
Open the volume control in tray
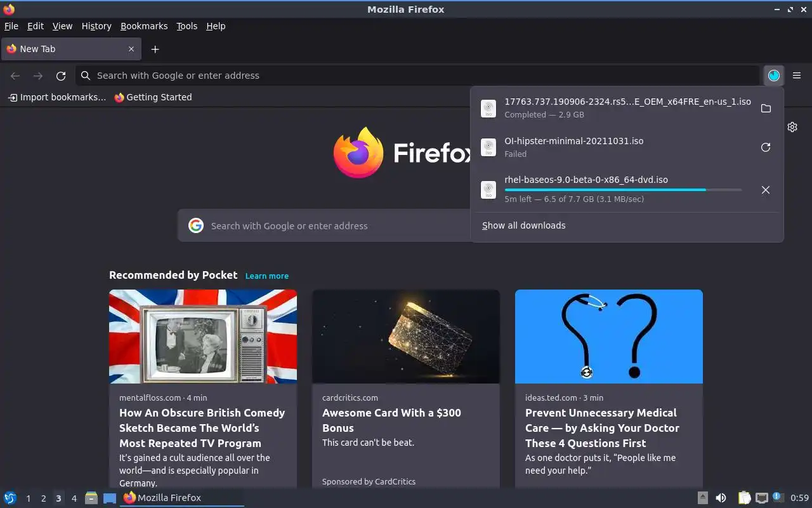click(721, 498)
